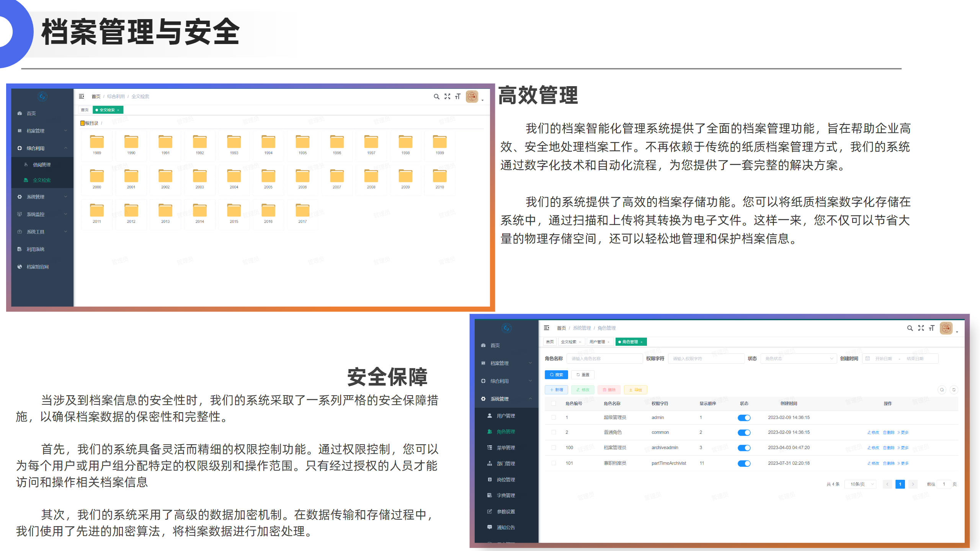Collapse sidebar via hamburger icon in role page

(546, 328)
